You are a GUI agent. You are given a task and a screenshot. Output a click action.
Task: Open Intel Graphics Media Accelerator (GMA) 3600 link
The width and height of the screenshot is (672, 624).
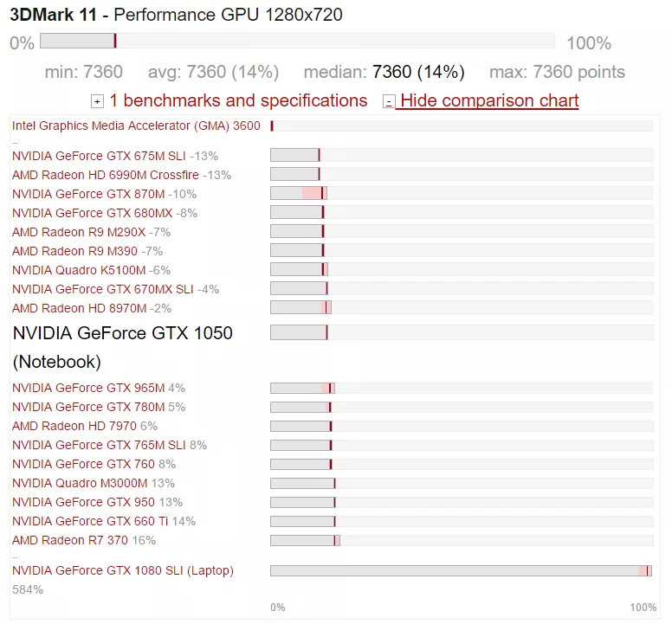click(136, 126)
